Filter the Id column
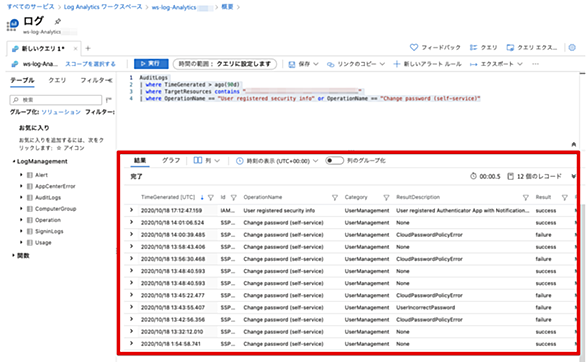Image resolution: width=586 pixels, height=362 pixels. (234, 197)
